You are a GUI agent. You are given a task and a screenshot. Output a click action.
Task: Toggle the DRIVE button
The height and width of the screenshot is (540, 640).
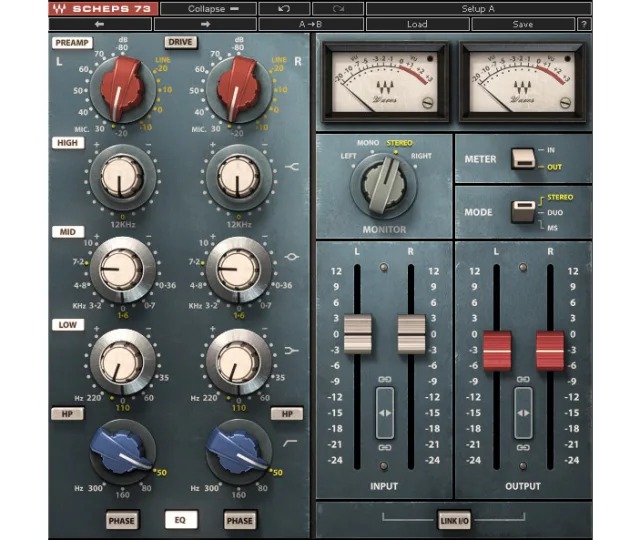click(x=180, y=42)
